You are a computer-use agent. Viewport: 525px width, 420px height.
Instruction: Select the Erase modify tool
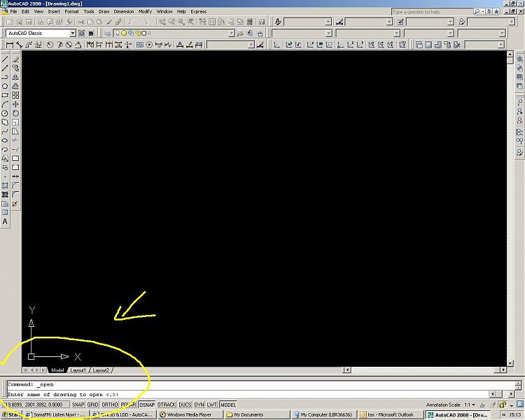pyautogui.click(x=15, y=59)
